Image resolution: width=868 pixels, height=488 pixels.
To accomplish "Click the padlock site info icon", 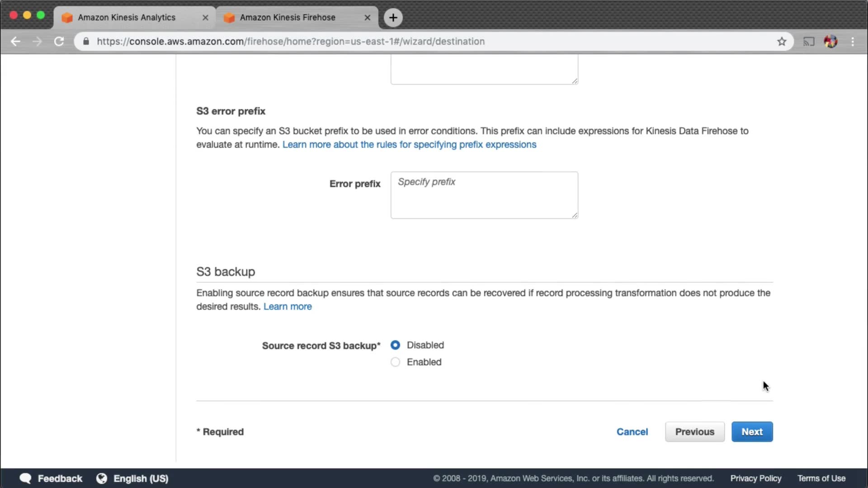I will (86, 42).
